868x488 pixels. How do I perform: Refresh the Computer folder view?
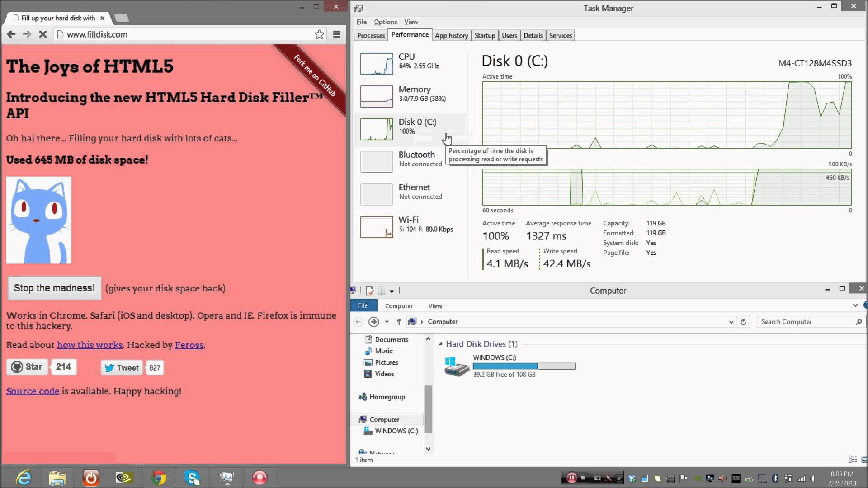(743, 322)
